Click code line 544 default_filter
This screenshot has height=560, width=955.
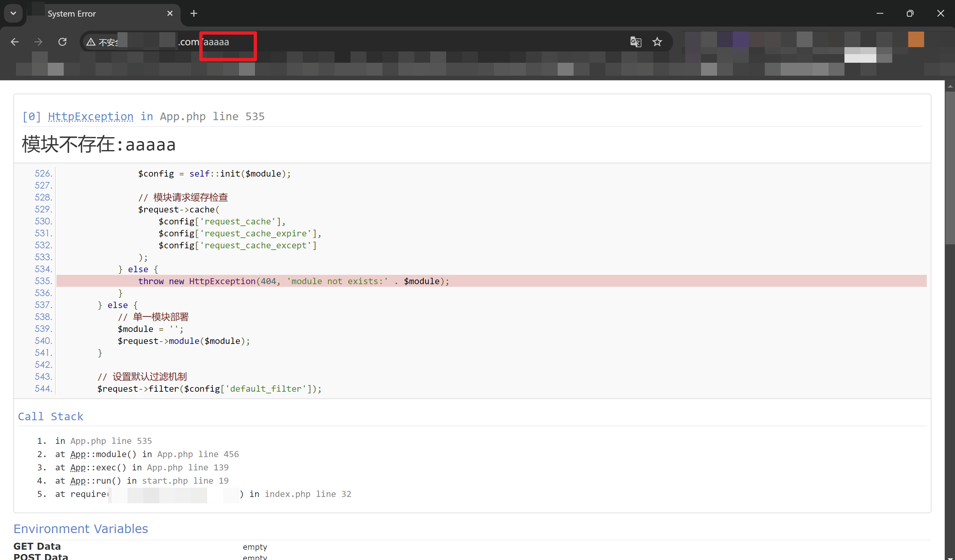click(209, 389)
